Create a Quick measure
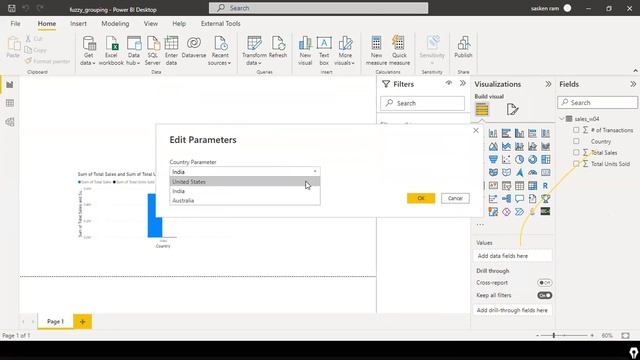This screenshot has width=640, height=360. click(x=399, y=51)
